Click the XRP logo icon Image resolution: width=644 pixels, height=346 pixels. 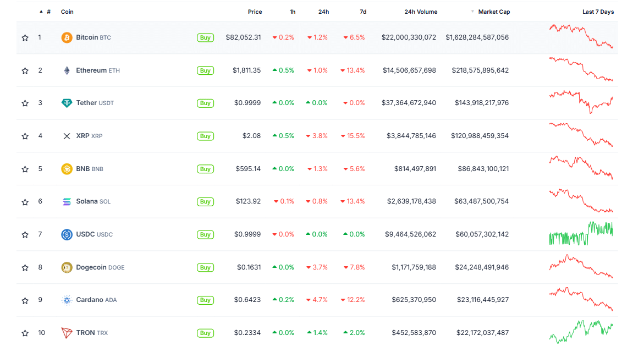tap(67, 136)
